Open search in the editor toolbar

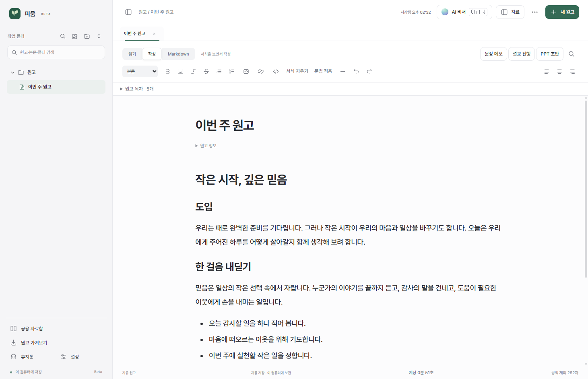571,54
